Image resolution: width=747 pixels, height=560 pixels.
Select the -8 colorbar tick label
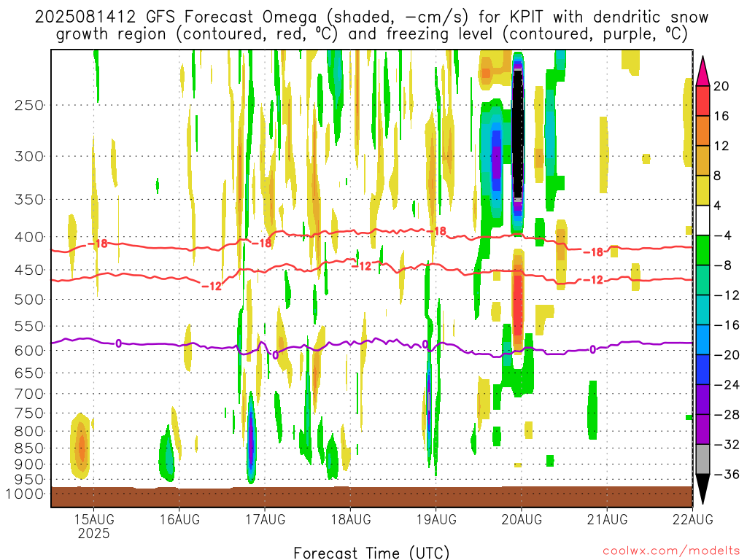pyautogui.click(x=722, y=265)
